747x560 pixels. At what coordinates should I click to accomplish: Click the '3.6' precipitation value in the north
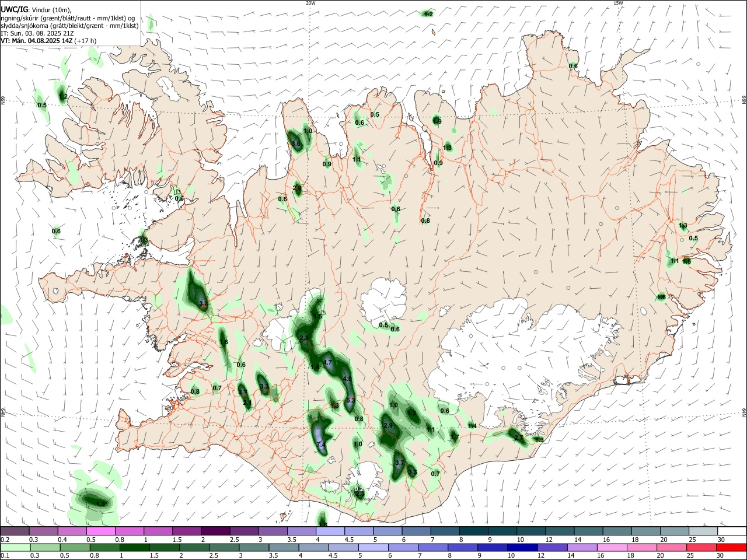[x=296, y=143]
